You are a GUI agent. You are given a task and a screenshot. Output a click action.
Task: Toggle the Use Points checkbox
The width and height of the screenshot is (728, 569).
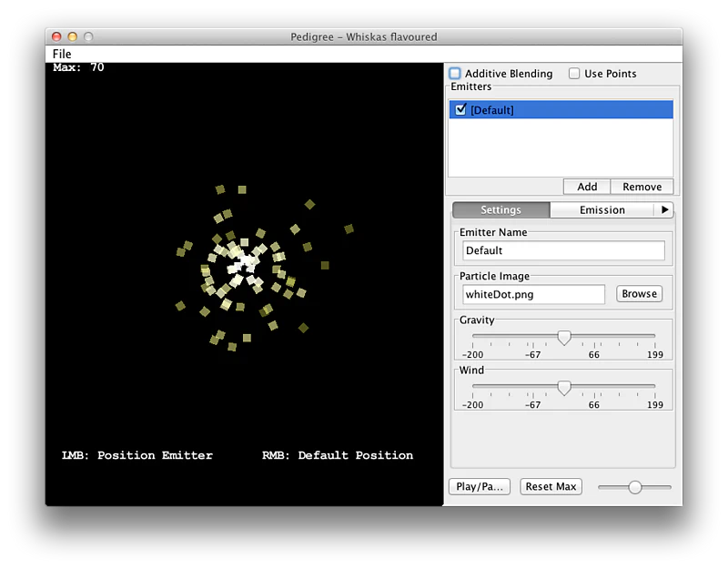tap(574, 74)
